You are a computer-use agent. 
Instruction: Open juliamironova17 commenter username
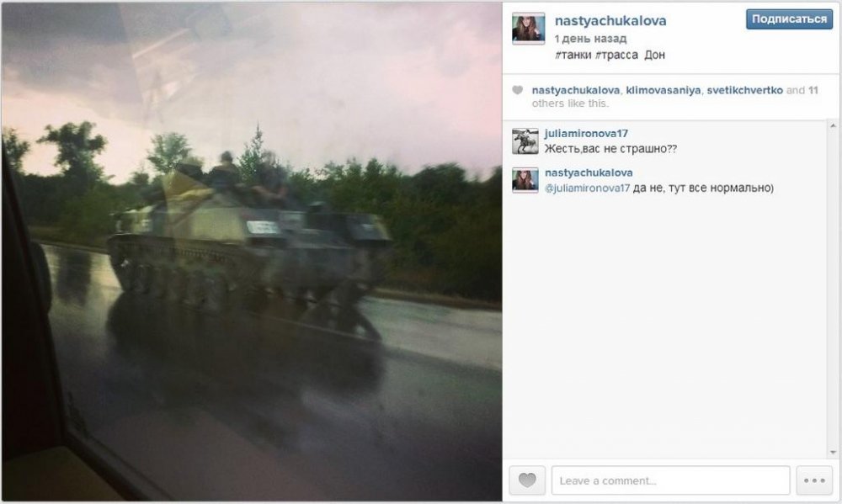586,133
